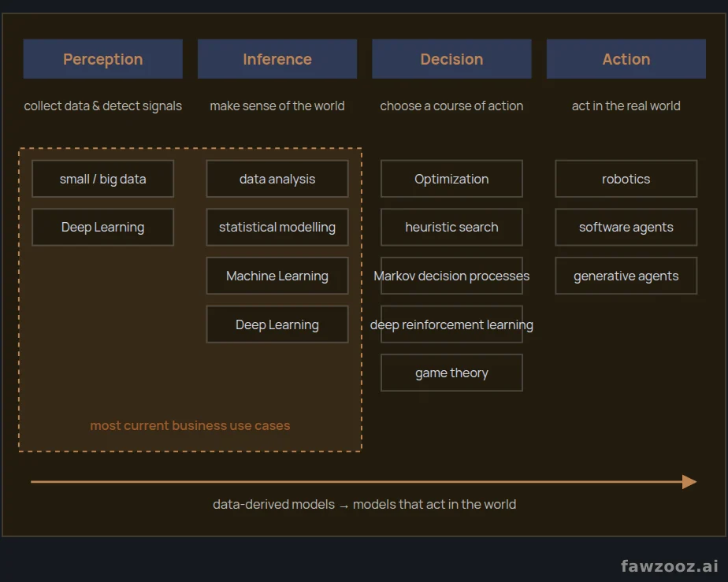Select the Deep Learning box in the Perception column
The width and height of the screenshot is (728, 582).
click(103, 227)
